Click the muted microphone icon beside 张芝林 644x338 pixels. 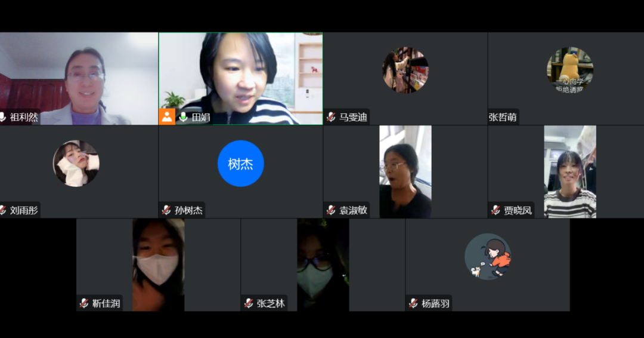(249, 303)
